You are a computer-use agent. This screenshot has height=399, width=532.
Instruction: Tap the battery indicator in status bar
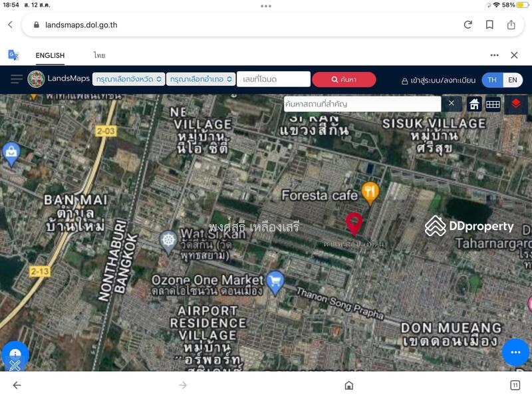523,5
